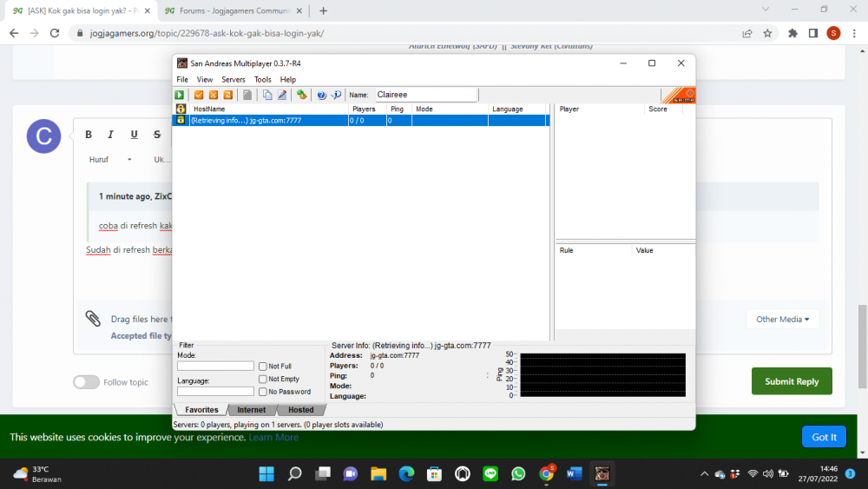
Task: Click the Language filter input field
Action: [x=215, y=392]
